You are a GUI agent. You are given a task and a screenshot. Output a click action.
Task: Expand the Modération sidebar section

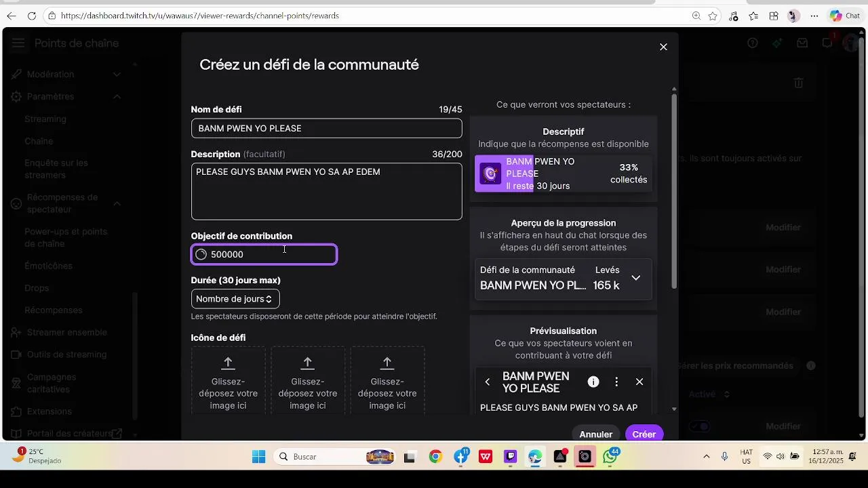117,75
